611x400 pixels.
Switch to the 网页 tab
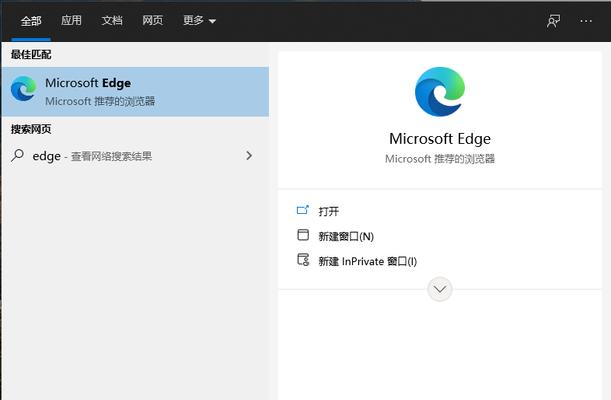coord(152,20)
